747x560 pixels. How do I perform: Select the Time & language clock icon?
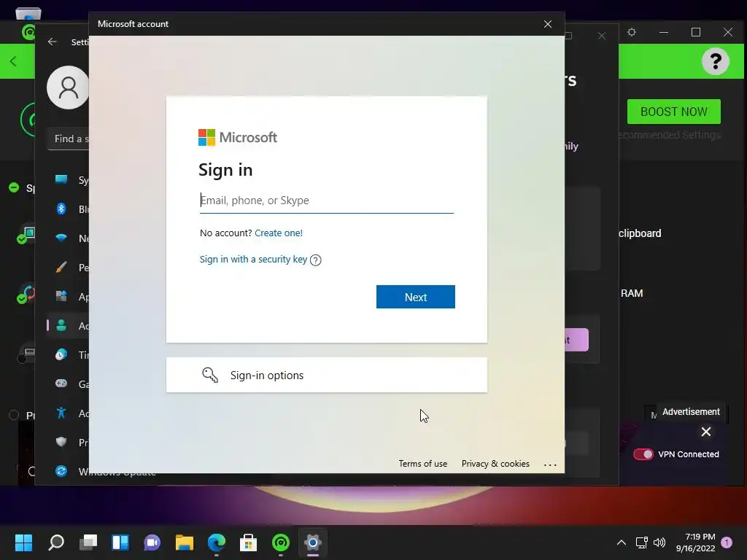pos(61,354)
